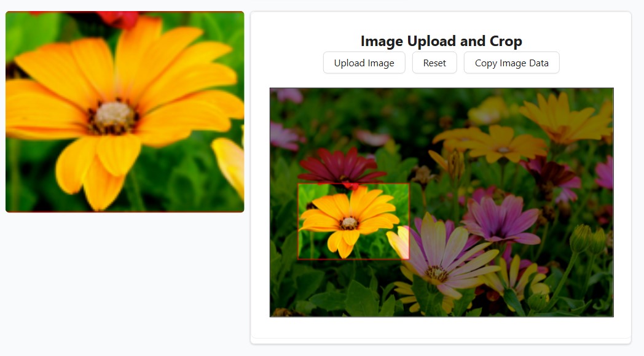Click the small pink flower in canvas top-left
Viewport: 644px width, 356px height.
click(x=283, y=136)
